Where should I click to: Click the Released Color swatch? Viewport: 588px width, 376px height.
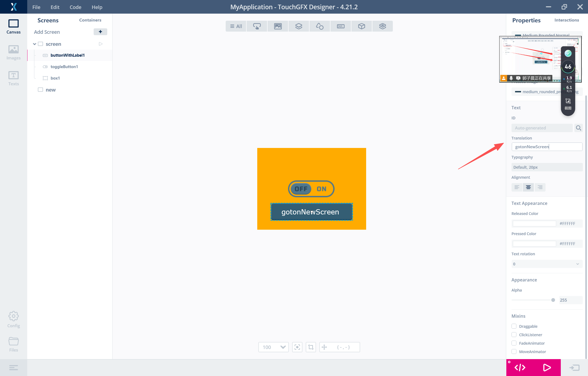(534, 223)
